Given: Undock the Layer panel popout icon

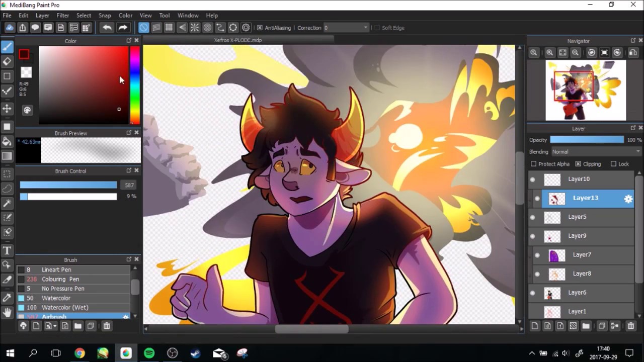Looking at the screenshot, I should [633, 128].
